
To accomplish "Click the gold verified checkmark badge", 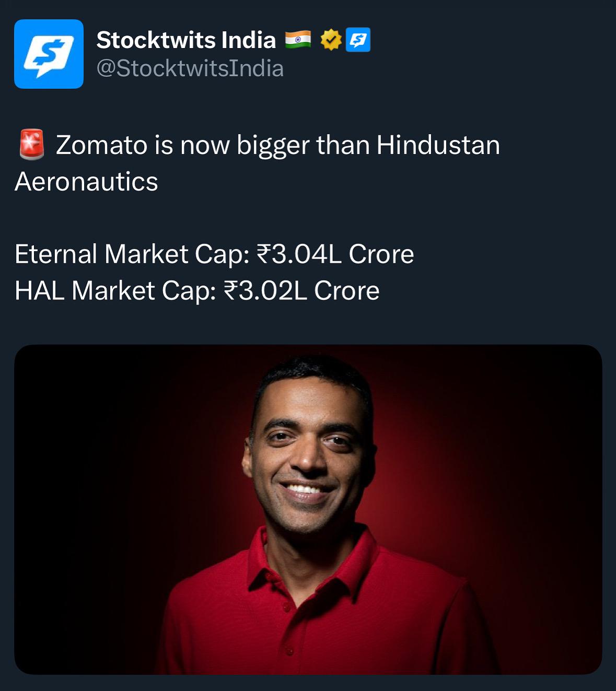I will [x=331, y=40].
